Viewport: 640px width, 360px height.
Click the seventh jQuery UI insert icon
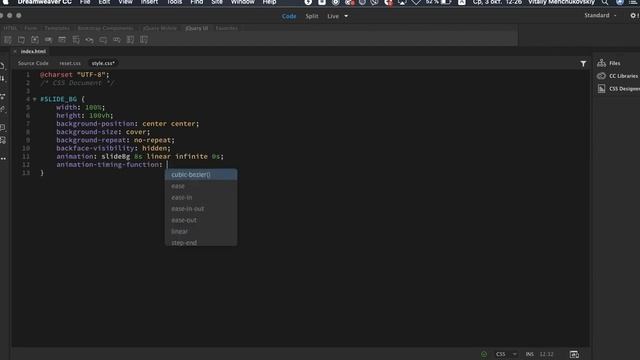[89, 40]
